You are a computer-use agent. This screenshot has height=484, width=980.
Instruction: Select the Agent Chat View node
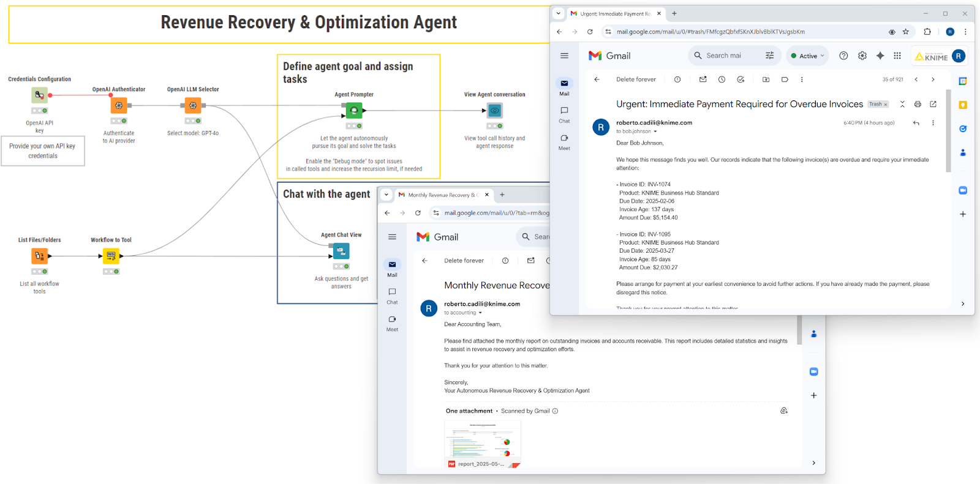(x=341, y=251)
